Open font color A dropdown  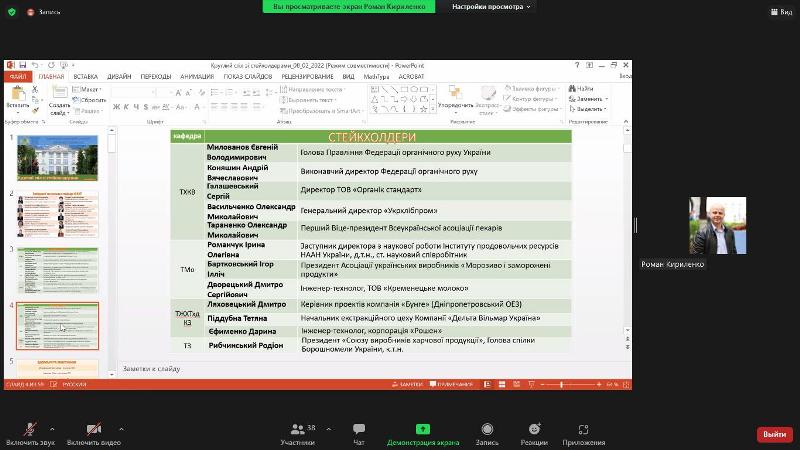pyautogui.click(x=198, y=107)
